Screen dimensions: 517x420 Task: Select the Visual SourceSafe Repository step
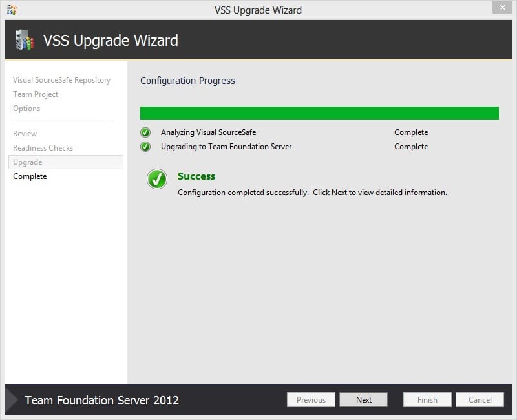61,80
